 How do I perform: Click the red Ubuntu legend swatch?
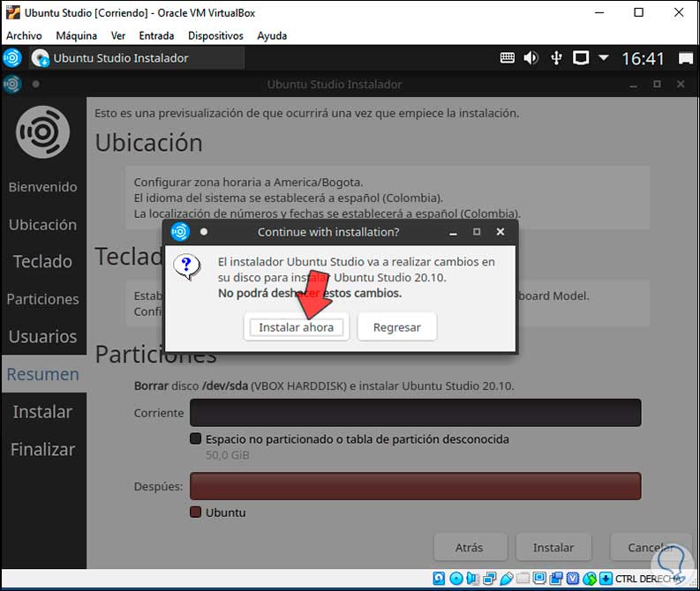point(196,512)
